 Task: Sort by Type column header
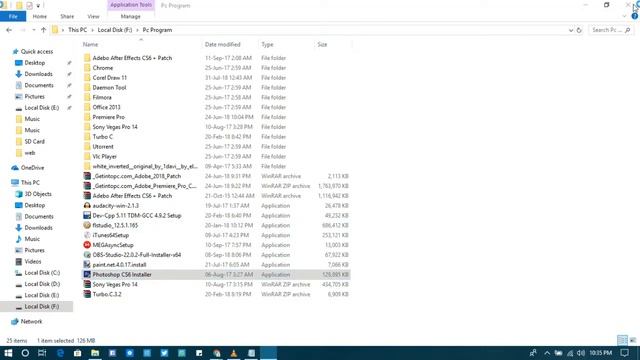coord(267,44)
